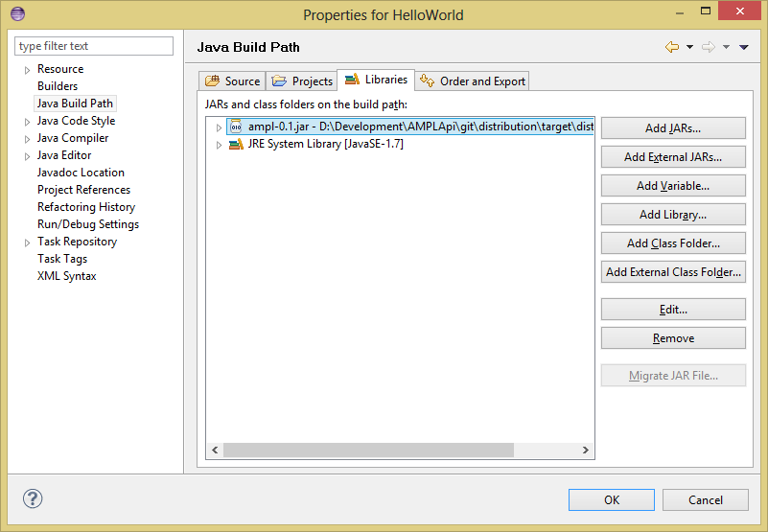Click the Add Library... button
This screenshot has height=532, width=768.
673,215
